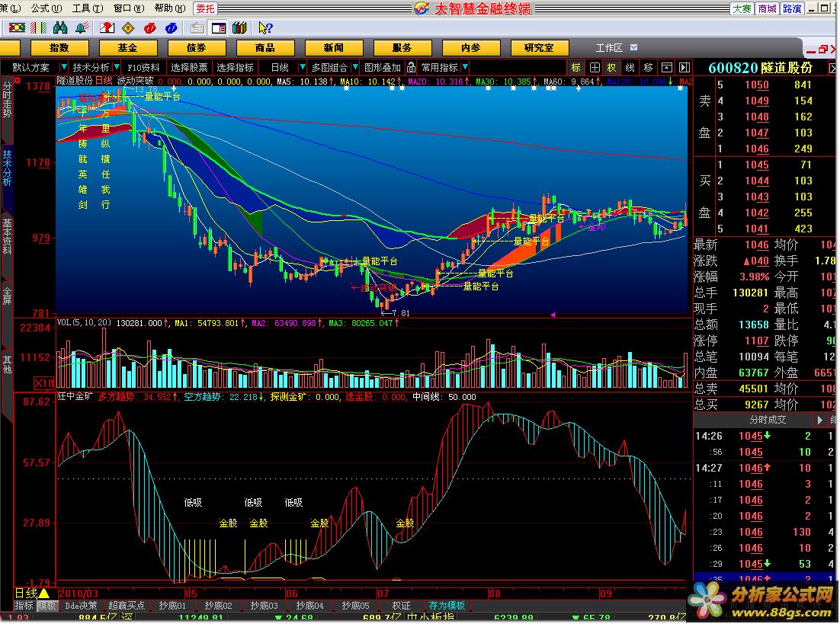Toggle the 权 adjustment button

pos(612,67)
